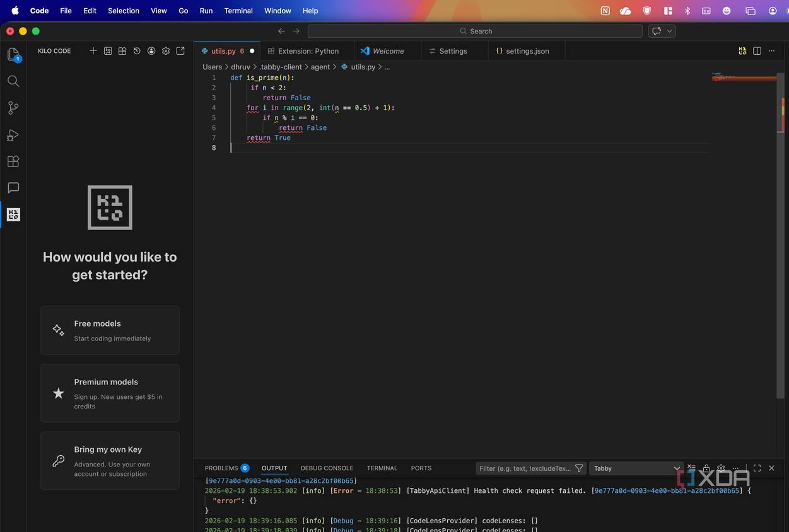The height and width of the screenshot is (532, 789).
Task: Open the Terminal menu
Action: coord(238,11)
